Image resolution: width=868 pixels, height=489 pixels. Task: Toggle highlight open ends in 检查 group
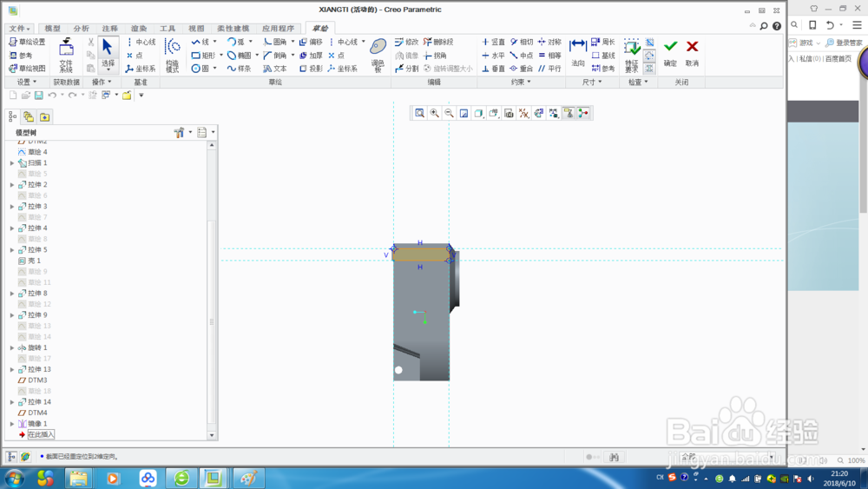[650, 56]
